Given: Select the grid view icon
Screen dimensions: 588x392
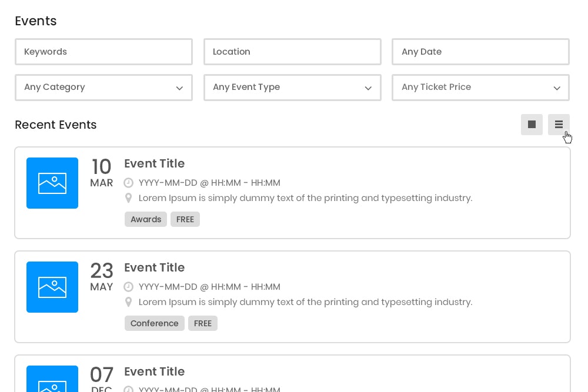Looking at the screenshot, I should [x=532, y=125].
